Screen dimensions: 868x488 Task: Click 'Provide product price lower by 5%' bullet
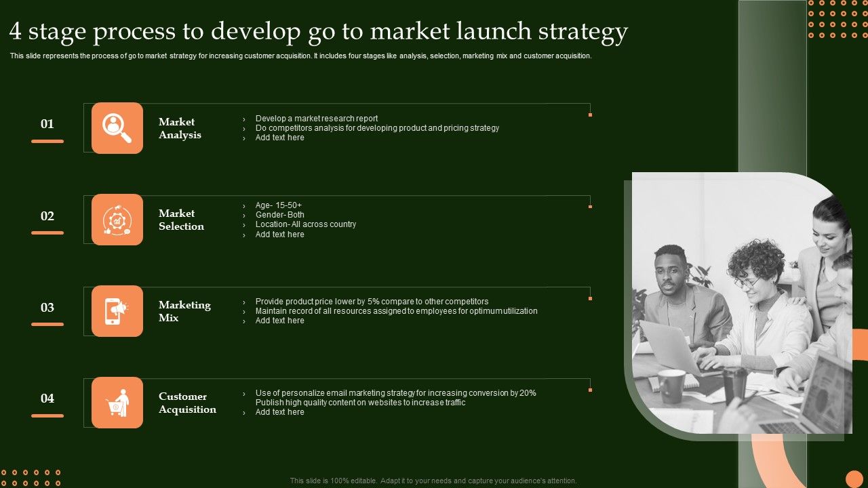click(372, 301)
